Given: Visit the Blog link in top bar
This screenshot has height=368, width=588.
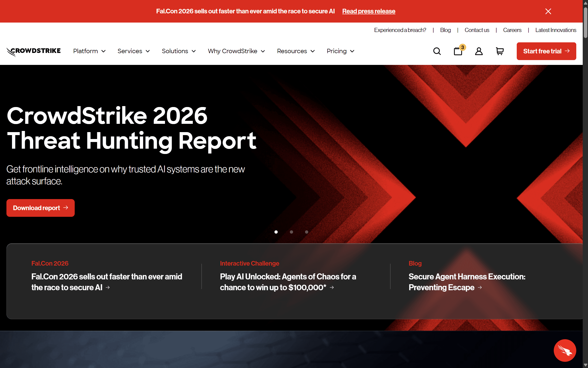Looking at the screenshot, I should pos(445,30).
